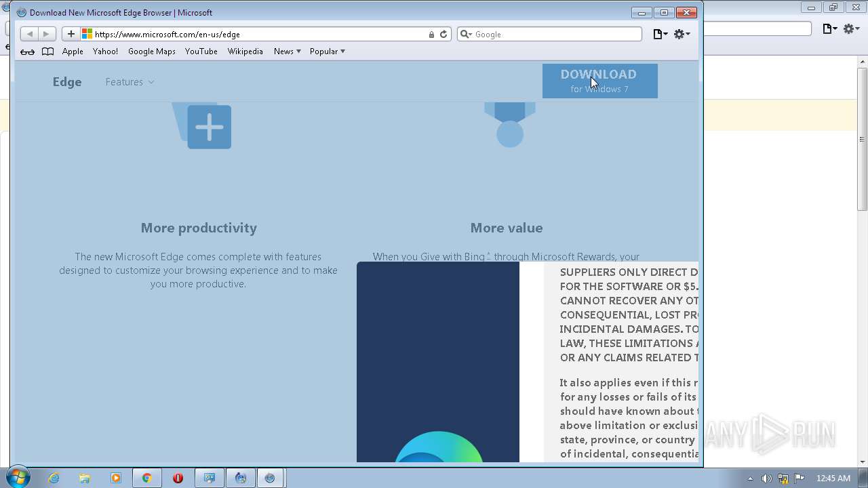Switch to Google Chrome in taskbar
868x488 pixels.
coord(146,478)
